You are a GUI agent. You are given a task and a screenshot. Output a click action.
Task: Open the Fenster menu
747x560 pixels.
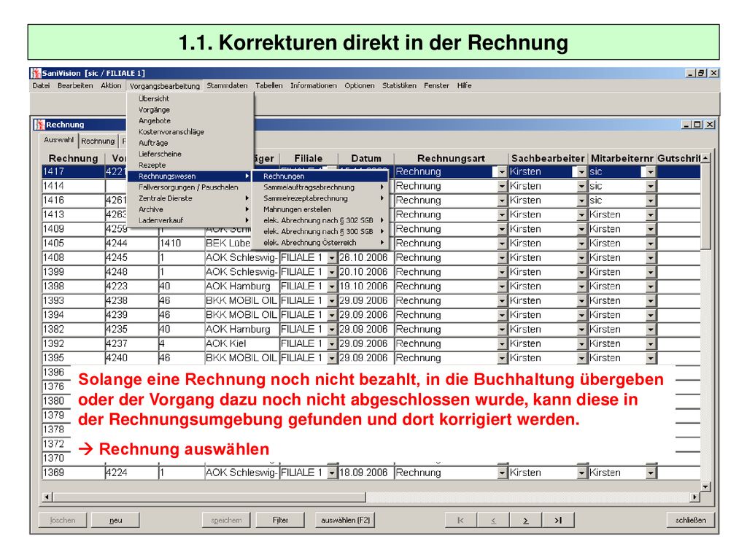[436, 86]
